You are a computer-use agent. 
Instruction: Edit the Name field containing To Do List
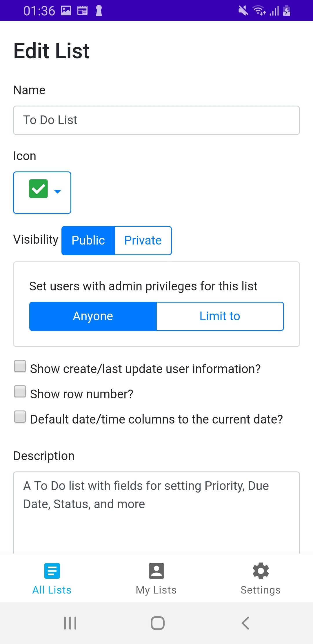(x=156, y=120)
